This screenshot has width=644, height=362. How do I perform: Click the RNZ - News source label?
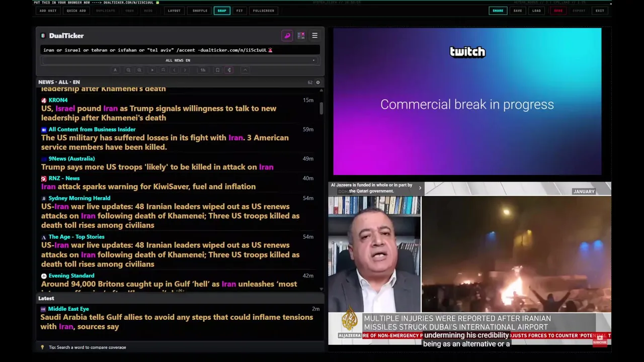64,178
